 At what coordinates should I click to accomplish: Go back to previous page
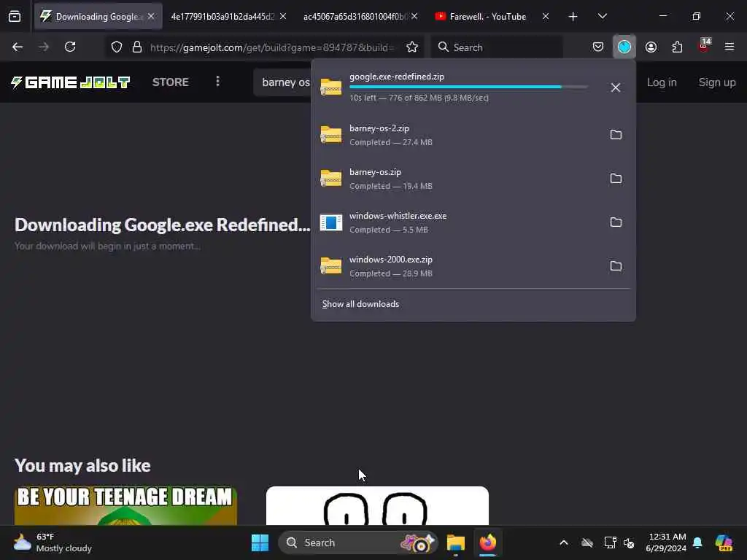pos(18,47)
